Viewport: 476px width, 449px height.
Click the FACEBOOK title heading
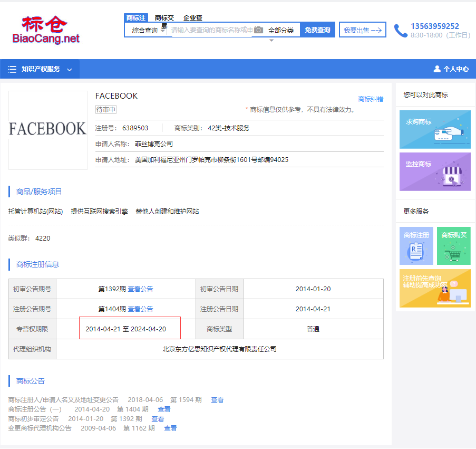click(116, 96)
